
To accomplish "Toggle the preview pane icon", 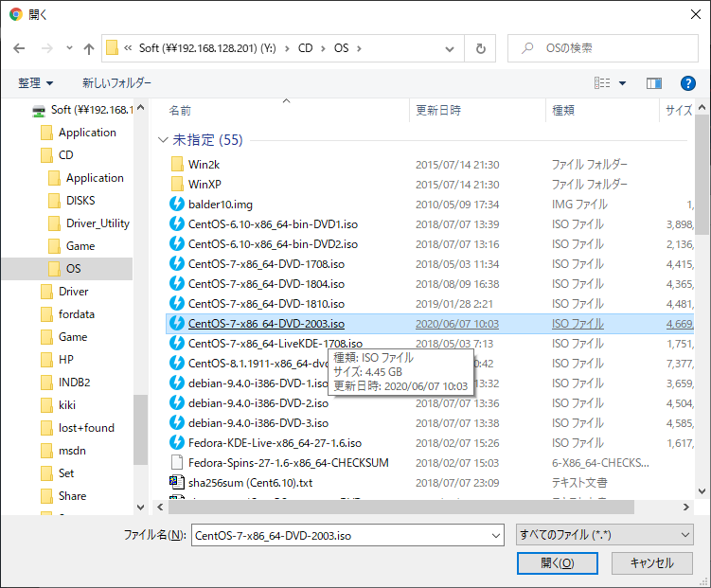I will point(654,83).
